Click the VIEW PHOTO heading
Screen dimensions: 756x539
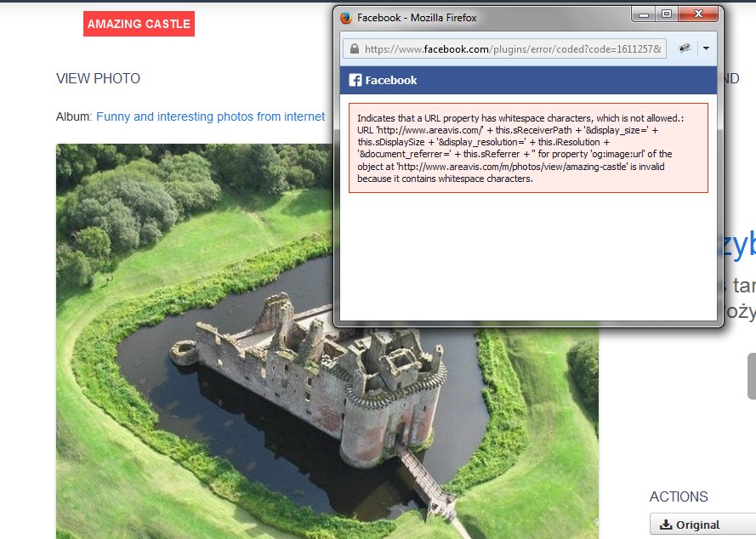pyautogui.click(x=98, y=79)
